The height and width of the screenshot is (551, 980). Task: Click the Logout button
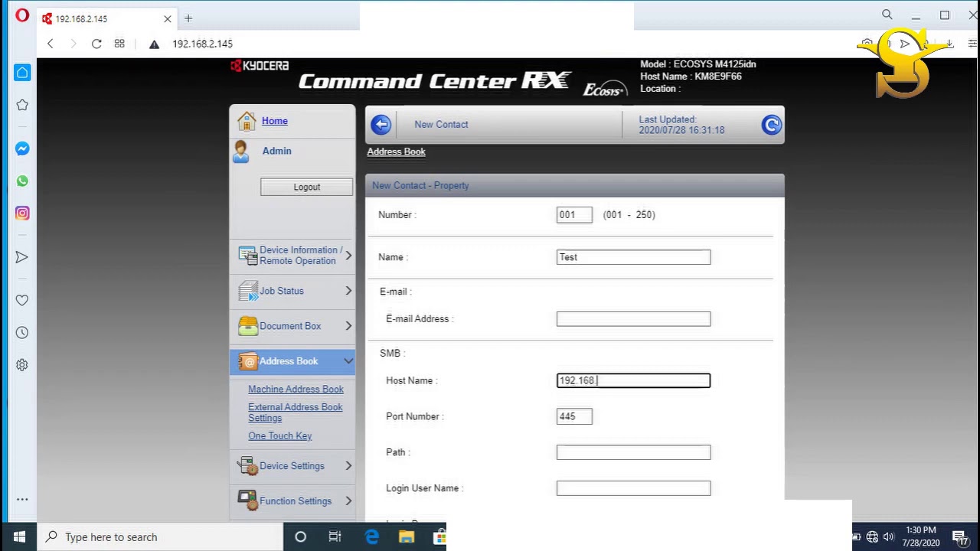click(x=307, y=187)
